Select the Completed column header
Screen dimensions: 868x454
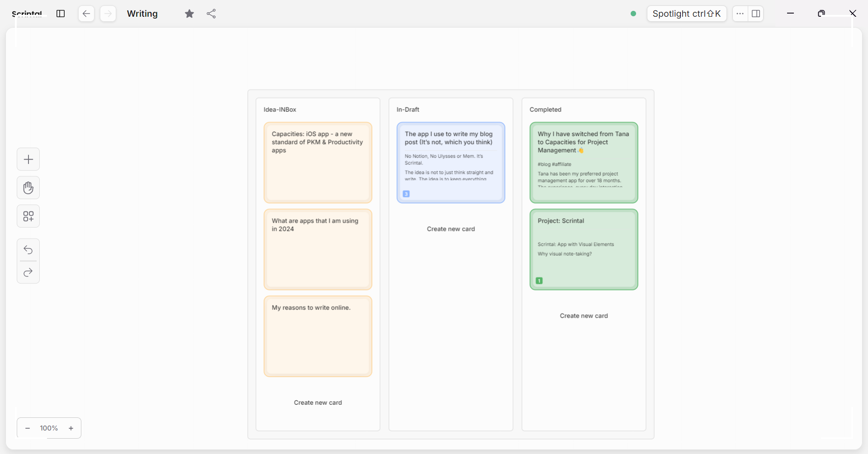click(x=545, y=110)
